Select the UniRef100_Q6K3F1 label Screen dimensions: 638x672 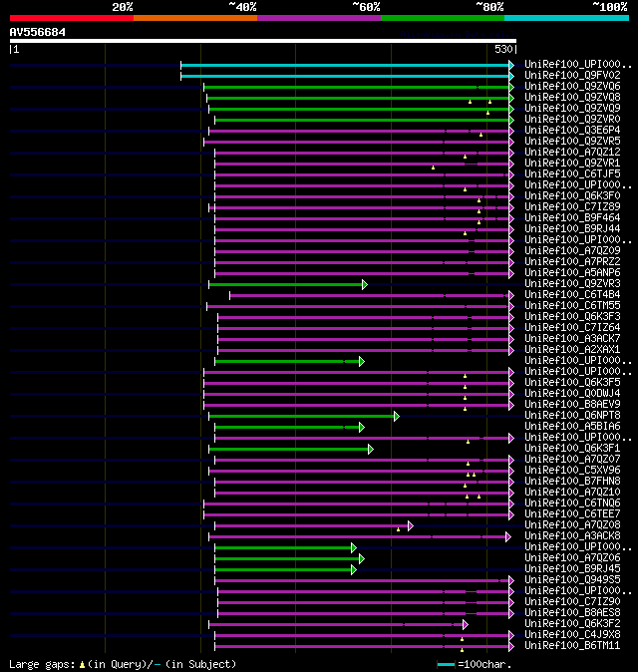coord(572,449)
